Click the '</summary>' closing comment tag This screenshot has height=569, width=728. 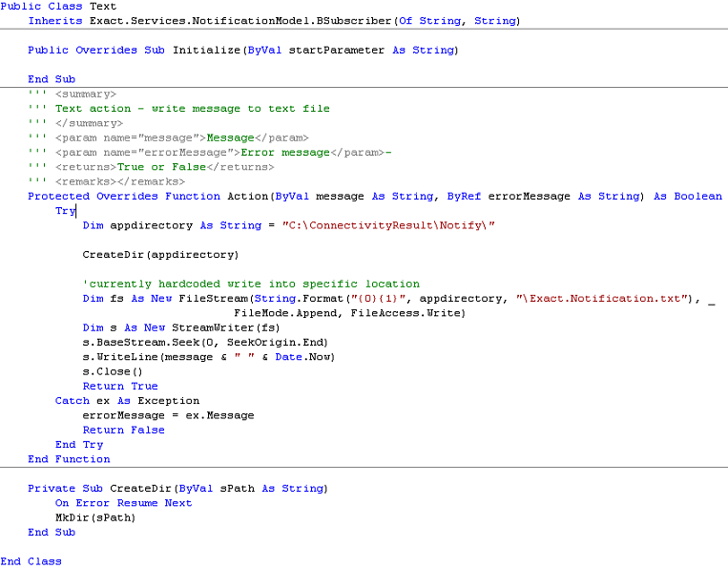coord(89,123)
